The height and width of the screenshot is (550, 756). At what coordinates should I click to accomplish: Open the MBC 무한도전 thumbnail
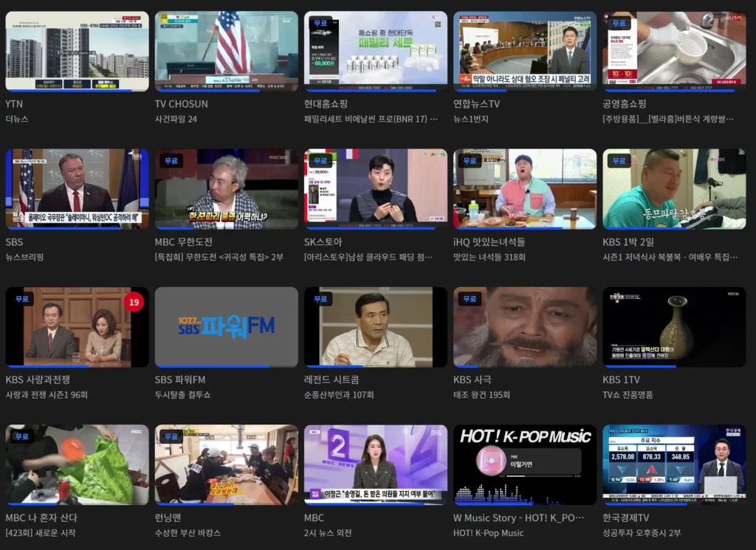click(x=226, y=189)
